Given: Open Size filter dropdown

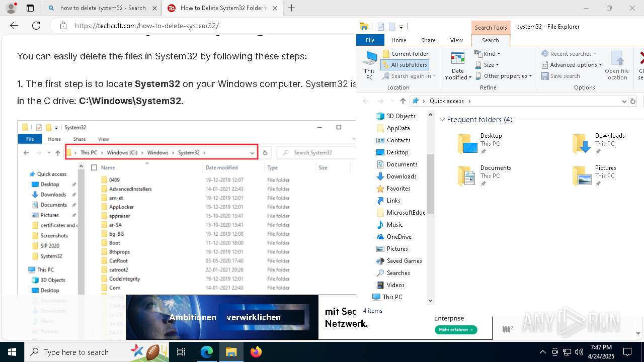Looking at the screenshot, I should point(487,65).
